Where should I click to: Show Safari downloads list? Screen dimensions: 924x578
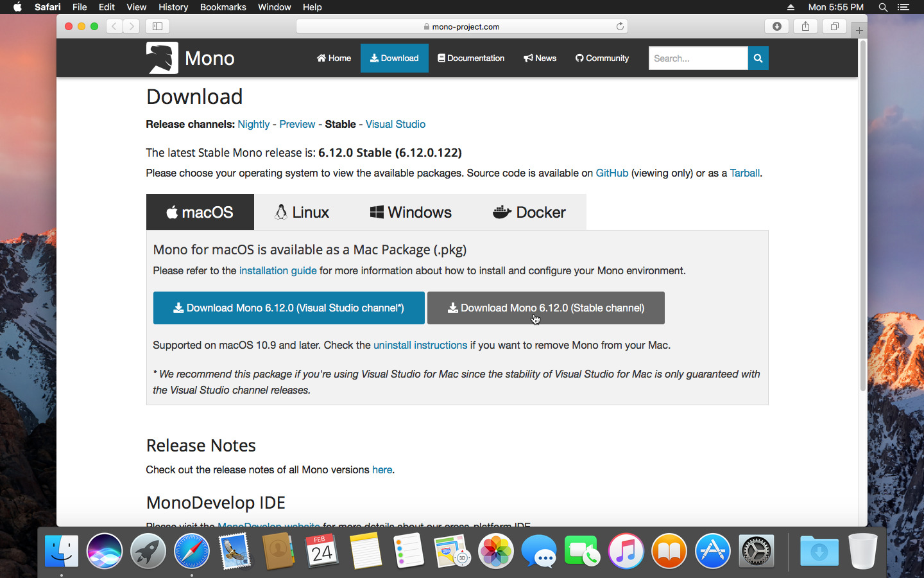pos(776,26)
